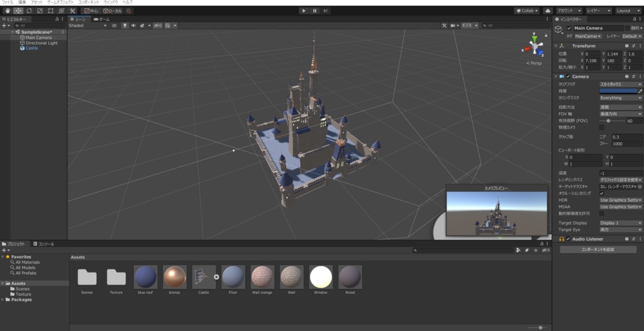644x331 pixels.
Task: Click the Pause button
Action: pyautogui.click(x=314, y=11)
